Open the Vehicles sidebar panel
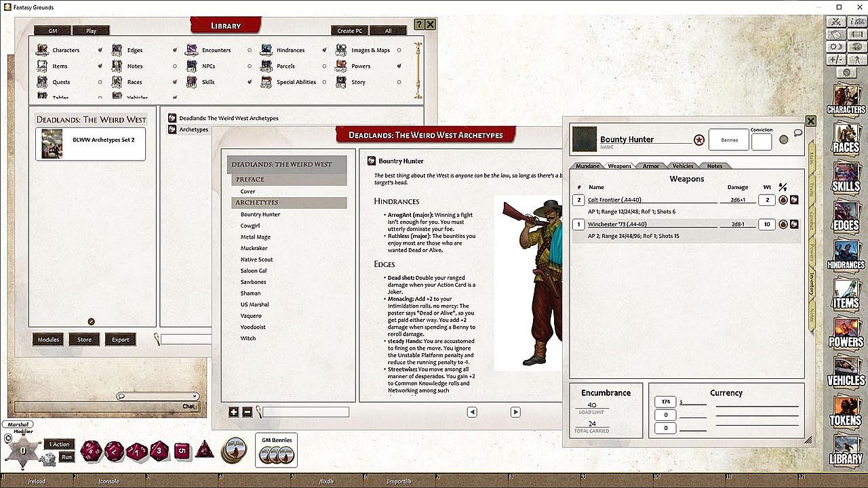The height and width of the screenshot is (488, 868). click(x=846, y=371)
